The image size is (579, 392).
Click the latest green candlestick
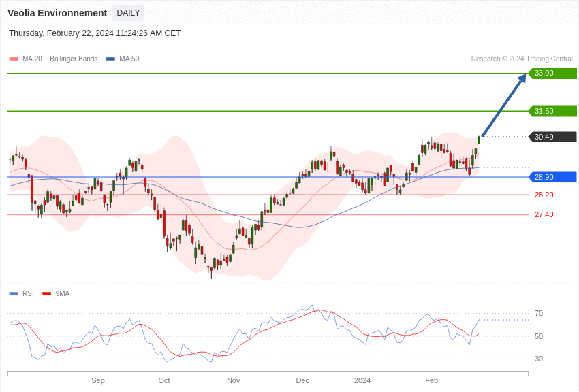479,140
